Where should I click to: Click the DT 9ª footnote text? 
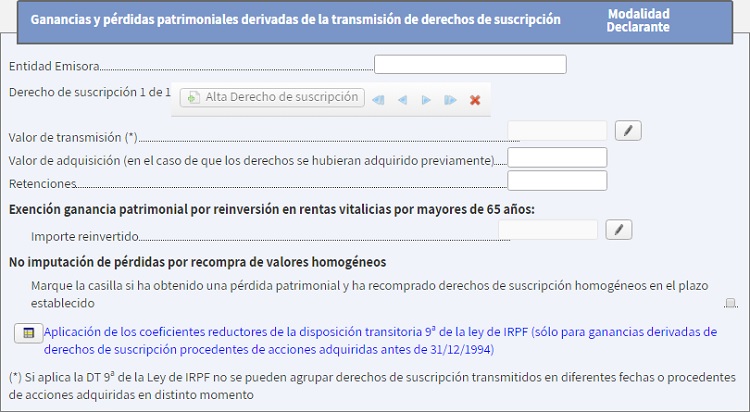click(x=372, y=386)
